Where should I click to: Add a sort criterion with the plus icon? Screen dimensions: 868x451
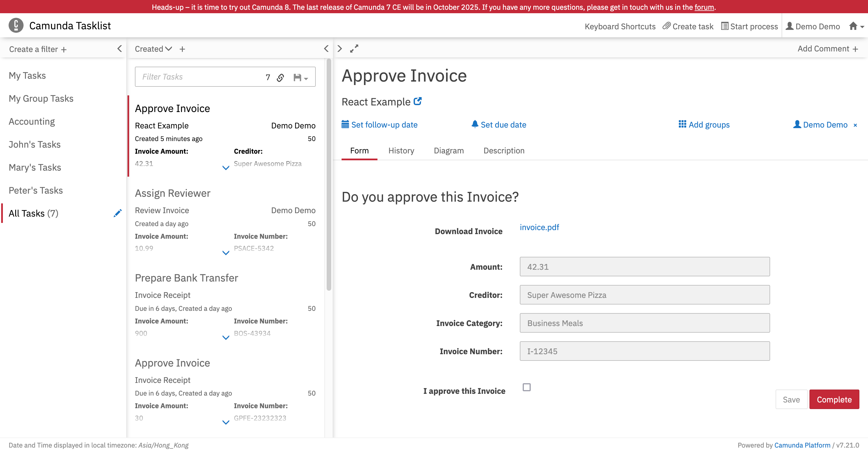point(182,49)
